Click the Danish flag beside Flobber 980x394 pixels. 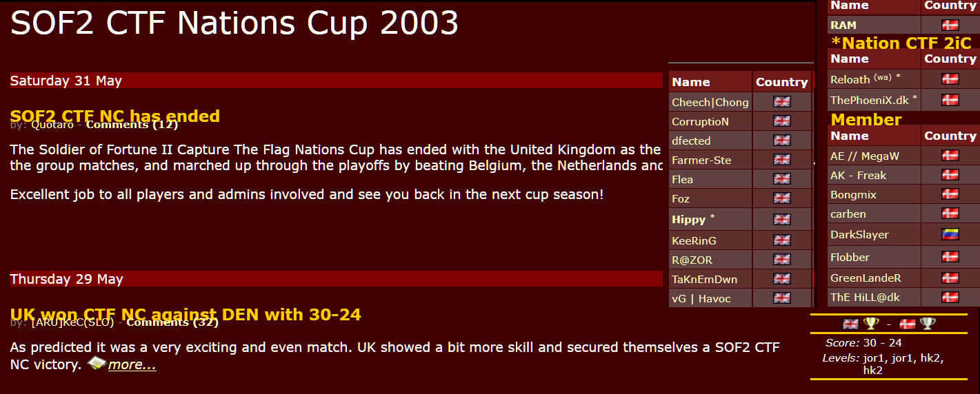coord(950,257)
